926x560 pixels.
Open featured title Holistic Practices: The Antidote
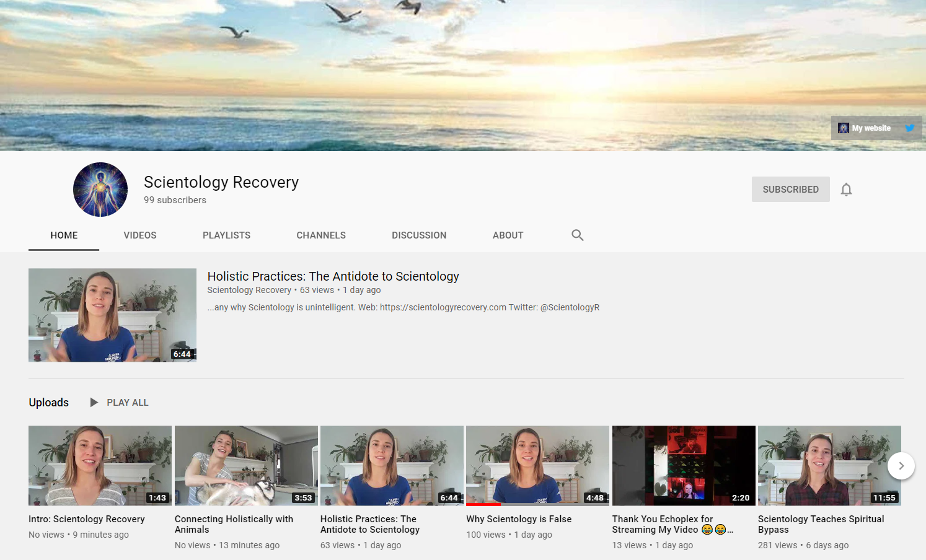click(x=333, y=276)
